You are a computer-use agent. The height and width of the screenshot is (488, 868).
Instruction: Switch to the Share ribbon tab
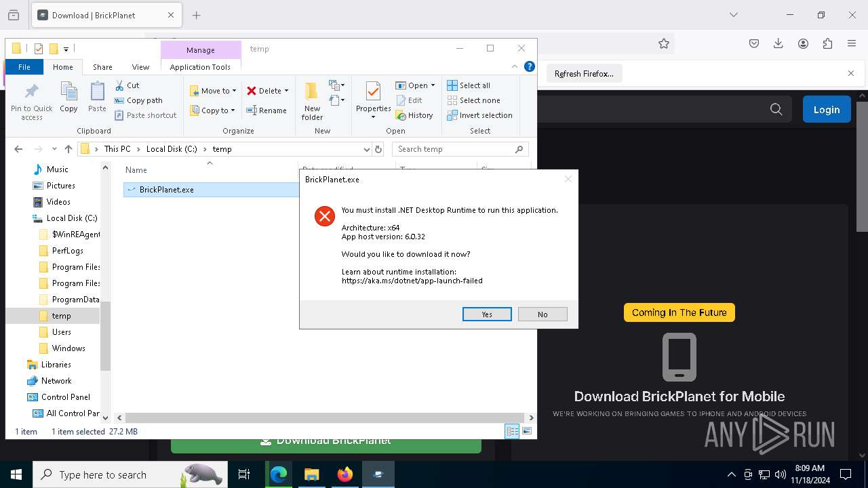point(102,66)
